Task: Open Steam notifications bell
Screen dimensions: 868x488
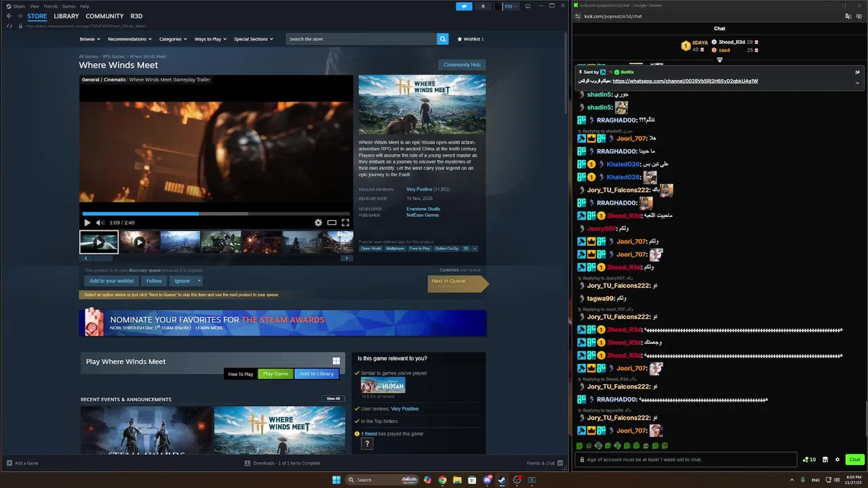Action: (483, 6)
